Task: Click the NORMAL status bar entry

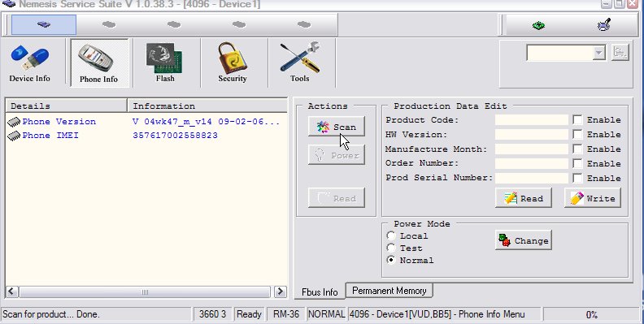Action: [327, 314]
